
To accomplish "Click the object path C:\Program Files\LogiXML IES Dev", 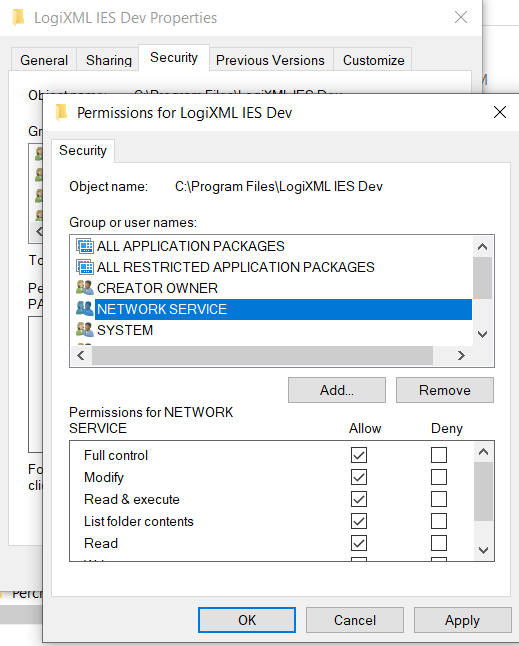I will (x=279, y=186).
